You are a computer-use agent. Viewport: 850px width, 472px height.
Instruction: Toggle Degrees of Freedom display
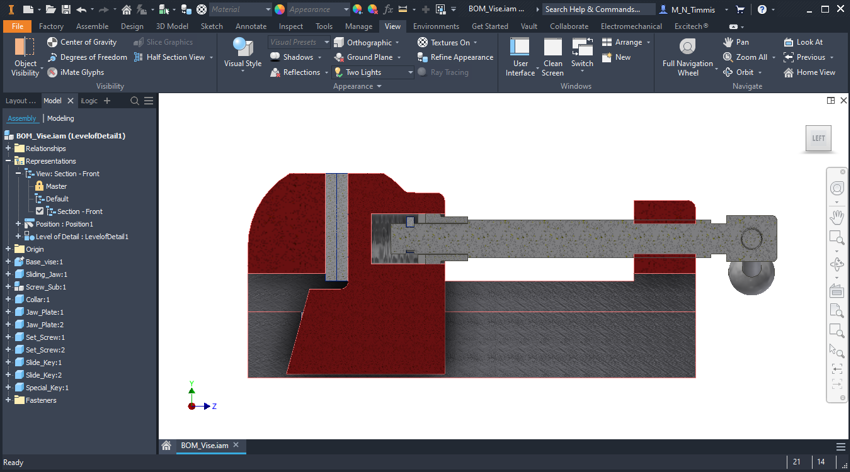(87, 57)
